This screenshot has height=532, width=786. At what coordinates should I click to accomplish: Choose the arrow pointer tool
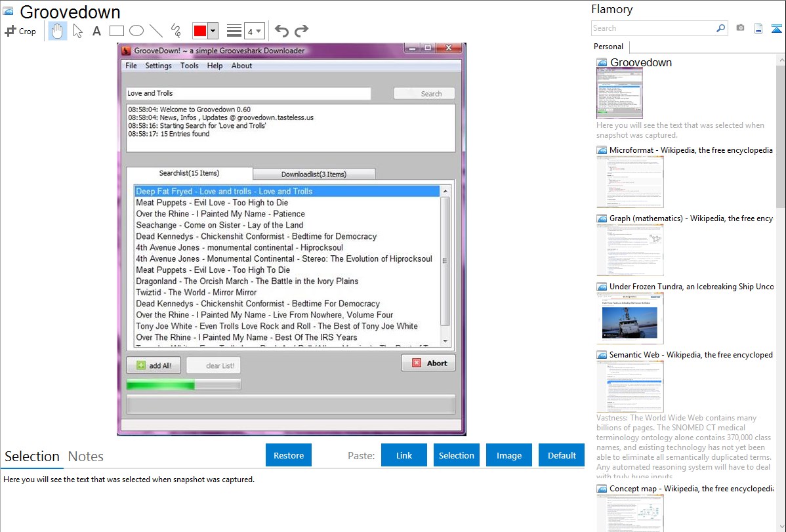click(77, 31)
